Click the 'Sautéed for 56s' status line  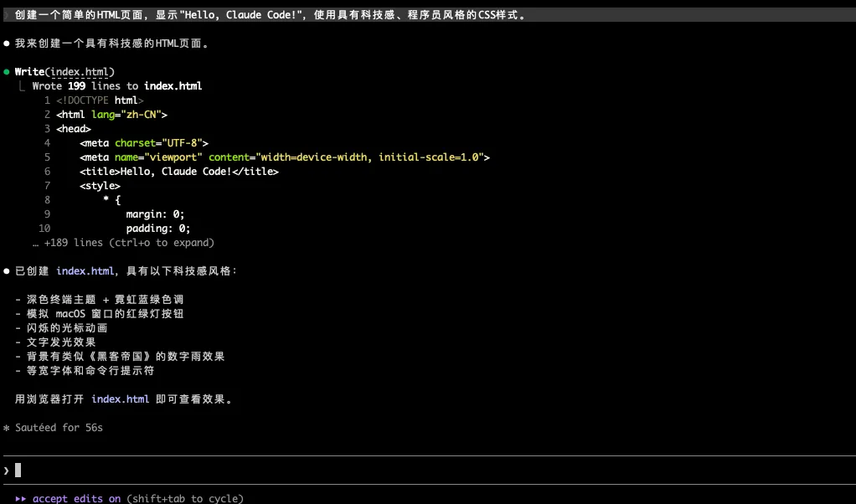coord(59,428)
